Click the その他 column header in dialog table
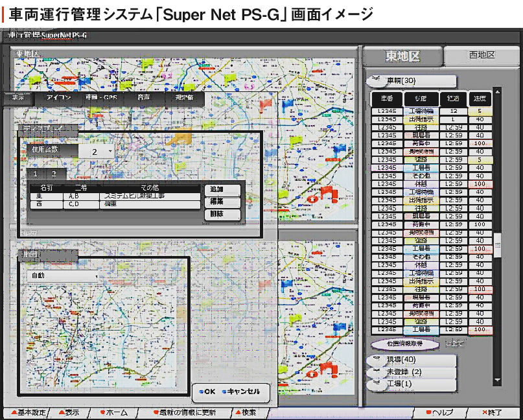This screenshot has height=420, width=523. [x=150, y=188]
